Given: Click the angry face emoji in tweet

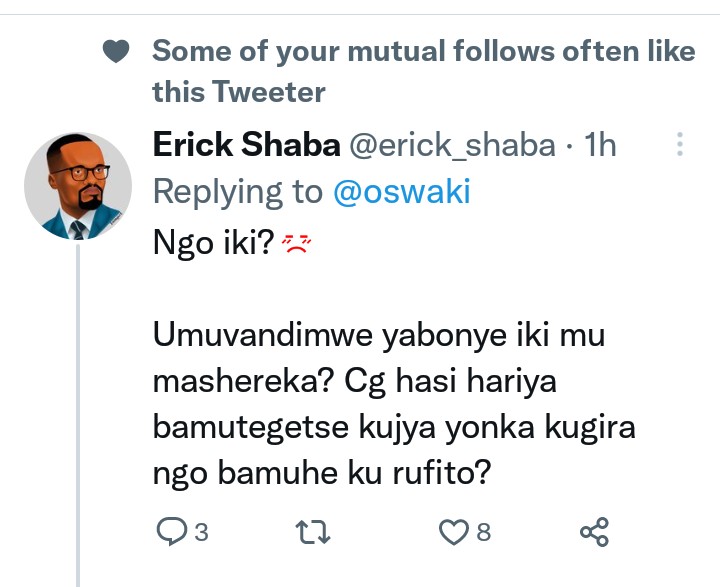Looking at the screenshot, I should (x=297, y=243).
